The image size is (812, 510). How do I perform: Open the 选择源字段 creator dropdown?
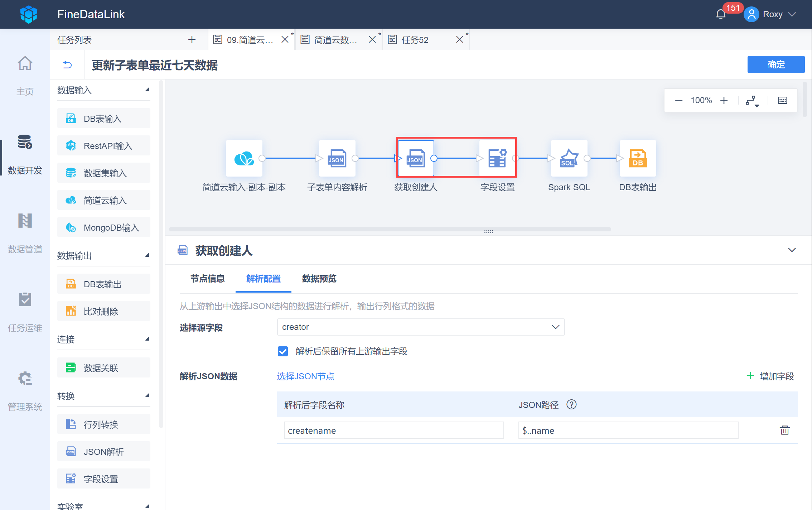tap(421, 327)
